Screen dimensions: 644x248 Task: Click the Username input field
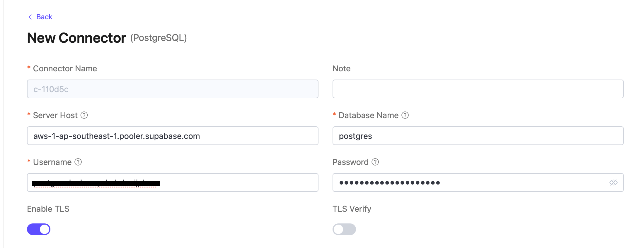pyautogui.click(x=234, y=182)
